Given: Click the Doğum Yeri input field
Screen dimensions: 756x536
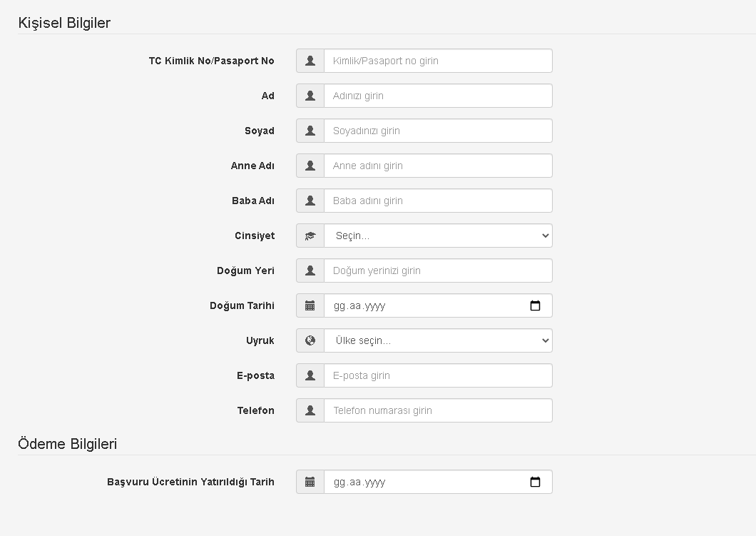Looking at the screenshot, I should click(x=438, y=270).
